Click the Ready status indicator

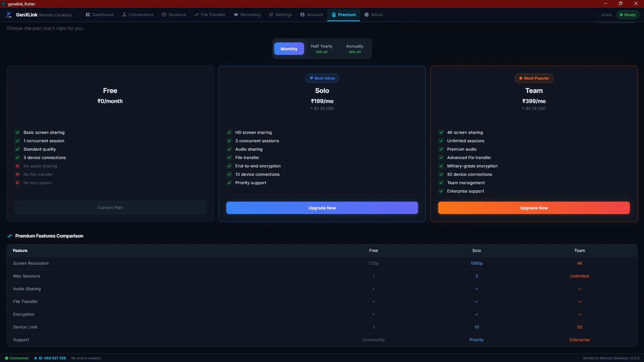[x=628, y=15]
